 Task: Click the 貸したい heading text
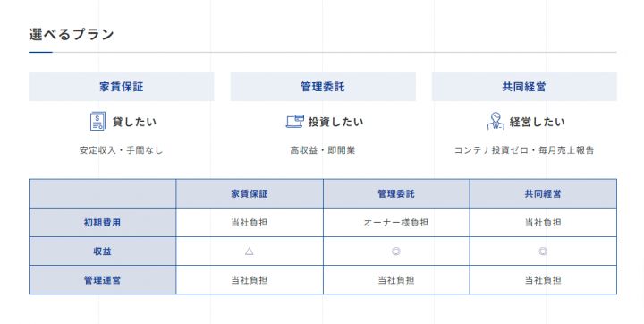point(134,122)
